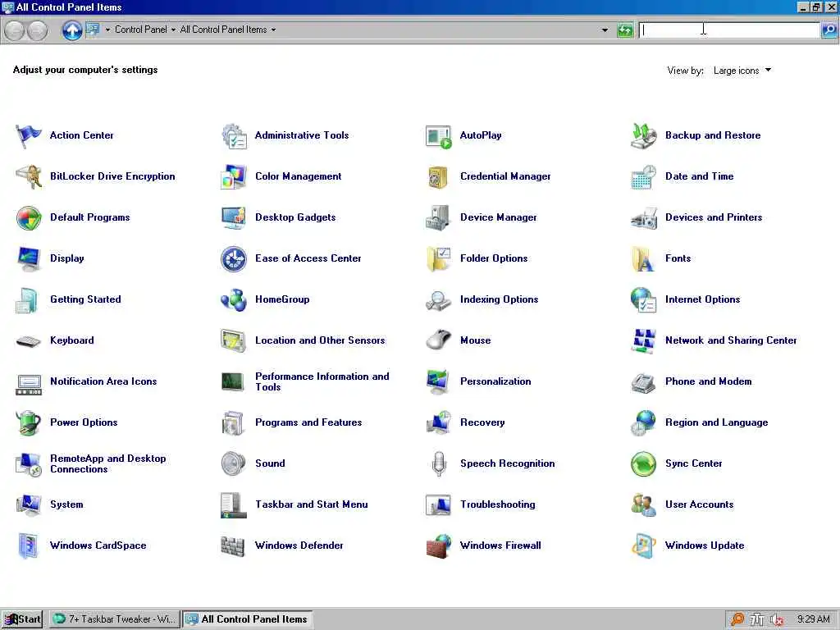Open the Personalization link
The image size is (840, 630).
point(495,381)
